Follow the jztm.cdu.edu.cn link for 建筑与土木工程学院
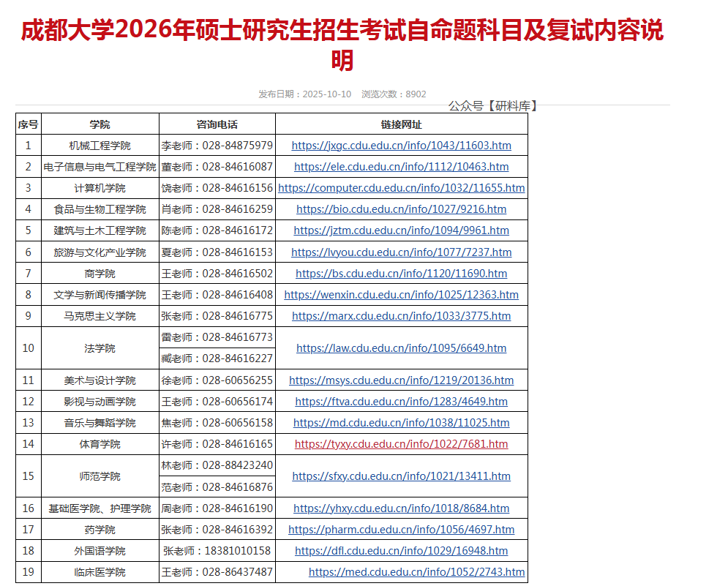 [x=401, y=230]
